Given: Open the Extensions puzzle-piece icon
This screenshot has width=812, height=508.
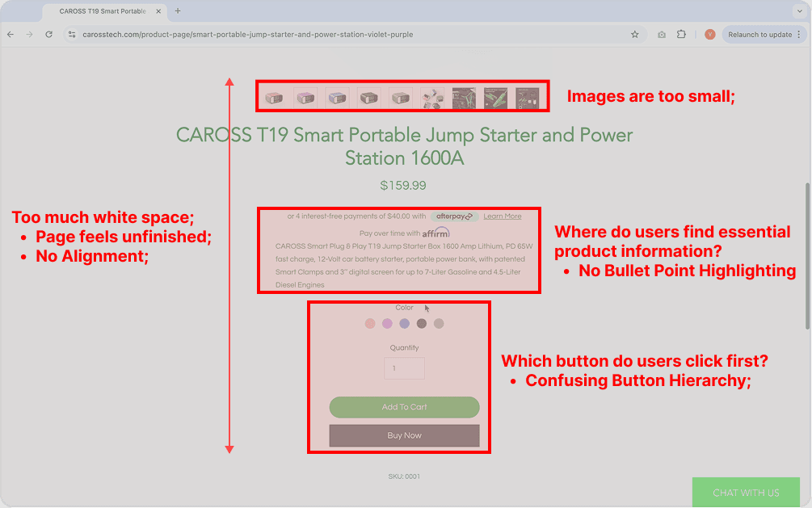Looking at the screenshot, I should pyautogui.click(x=681, y=35).
